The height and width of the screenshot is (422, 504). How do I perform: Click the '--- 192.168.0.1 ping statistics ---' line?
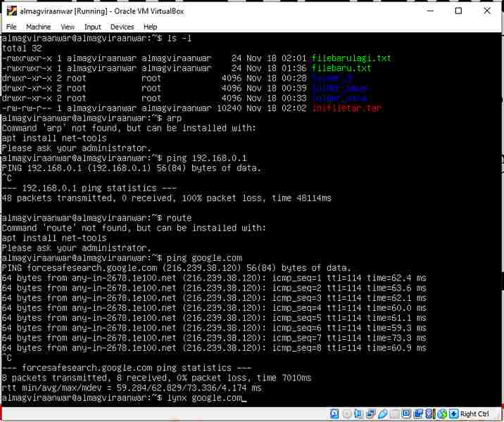pyautogui.click(x=89, y=188)
